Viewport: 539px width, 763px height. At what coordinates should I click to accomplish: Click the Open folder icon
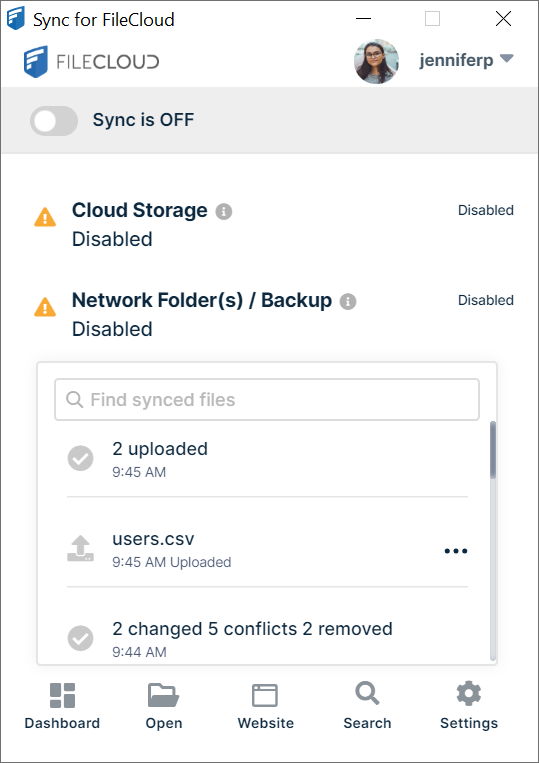coord(164,695)
